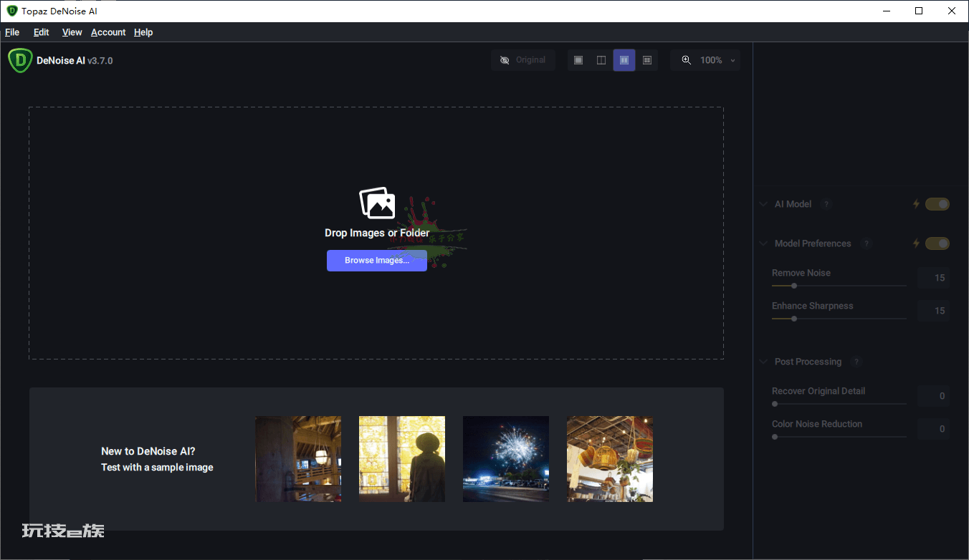The image size is (969, 560).
Task: Collapse the Model Preferences section chevron
Action: (763, 243)
